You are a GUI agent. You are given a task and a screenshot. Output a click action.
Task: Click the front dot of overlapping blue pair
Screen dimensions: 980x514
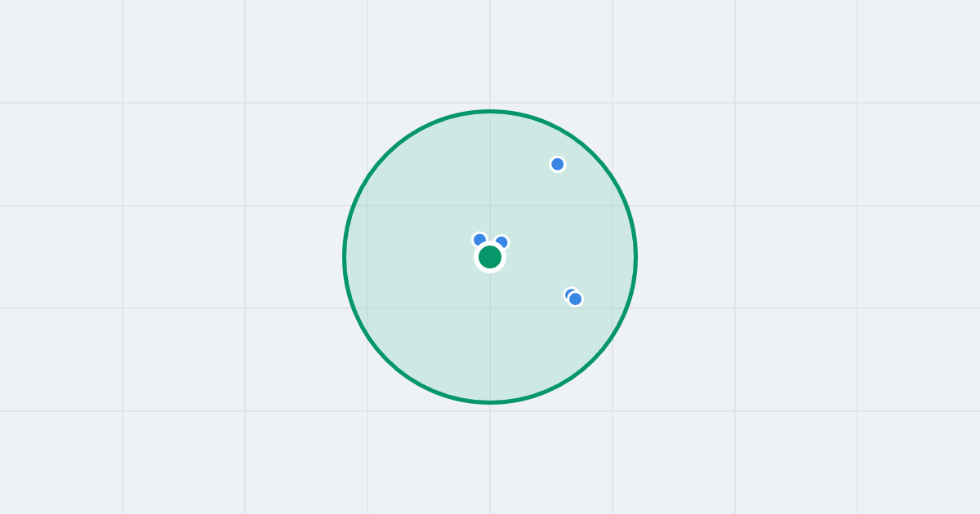click(576, 299)
